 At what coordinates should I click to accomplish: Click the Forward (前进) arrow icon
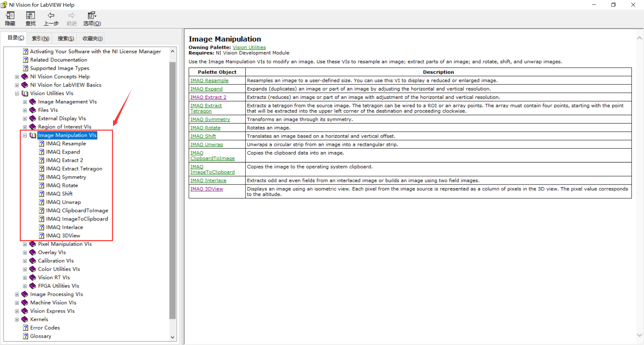click(x=72, y=15)
